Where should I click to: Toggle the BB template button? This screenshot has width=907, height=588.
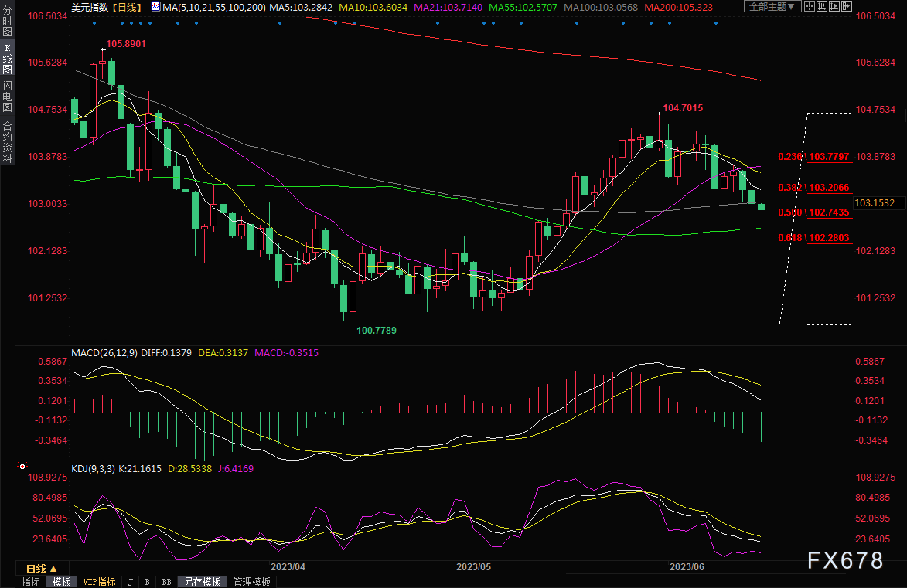click(x=167, y=582)
